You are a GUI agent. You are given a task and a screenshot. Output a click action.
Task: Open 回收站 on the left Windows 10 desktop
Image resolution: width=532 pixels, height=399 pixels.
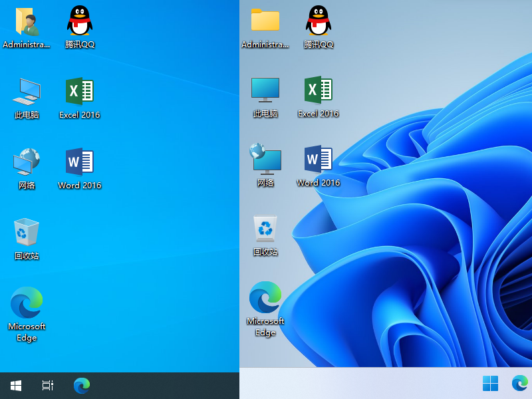(27, 233)
